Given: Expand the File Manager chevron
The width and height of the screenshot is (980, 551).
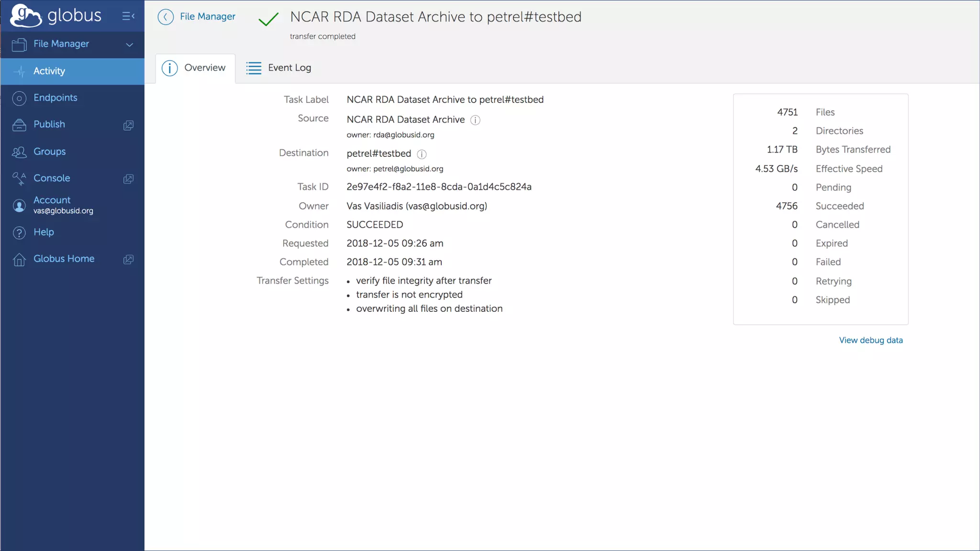Looking at the screenshot, I should (129, 44).
